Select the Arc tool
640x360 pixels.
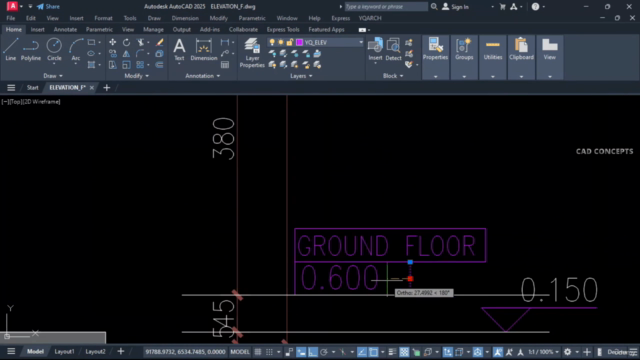76,49
